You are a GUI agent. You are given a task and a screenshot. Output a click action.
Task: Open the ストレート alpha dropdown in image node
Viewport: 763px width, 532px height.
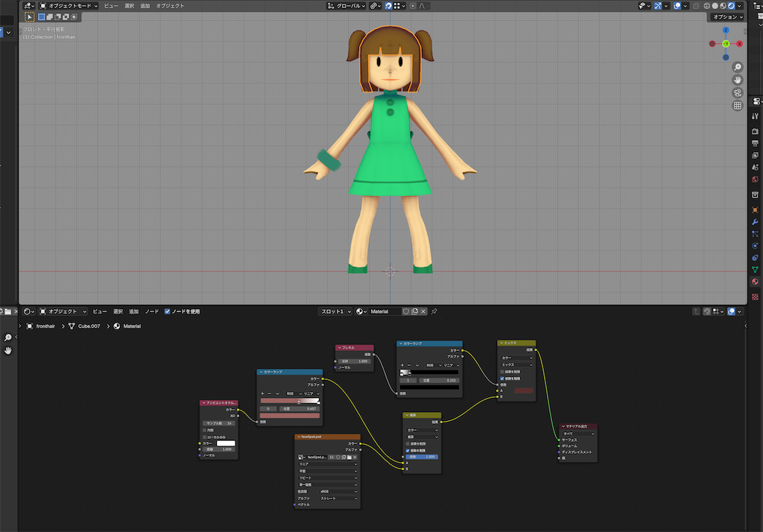(x=339, y=498)
